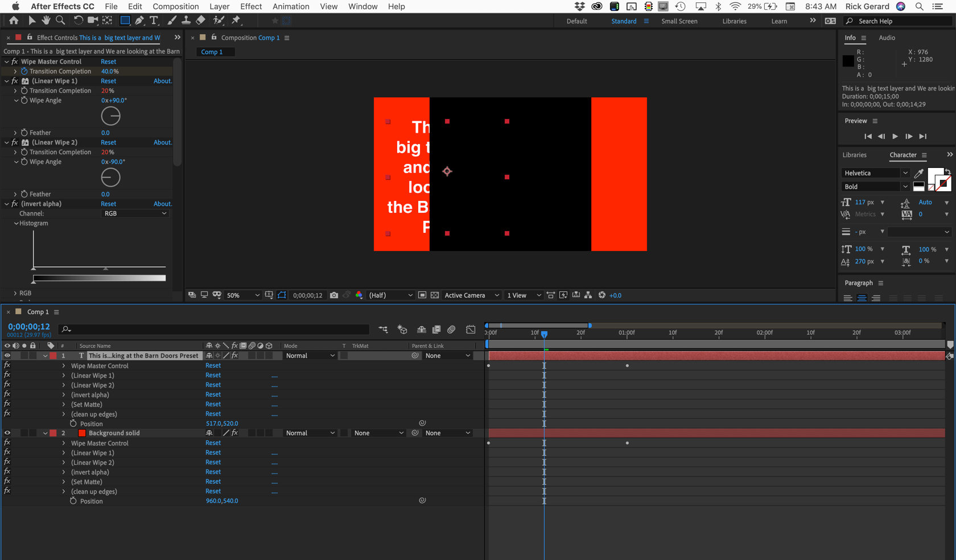Toggle hide shy layers in timeline
Screen dimensions: 956x560
(422, 330)
